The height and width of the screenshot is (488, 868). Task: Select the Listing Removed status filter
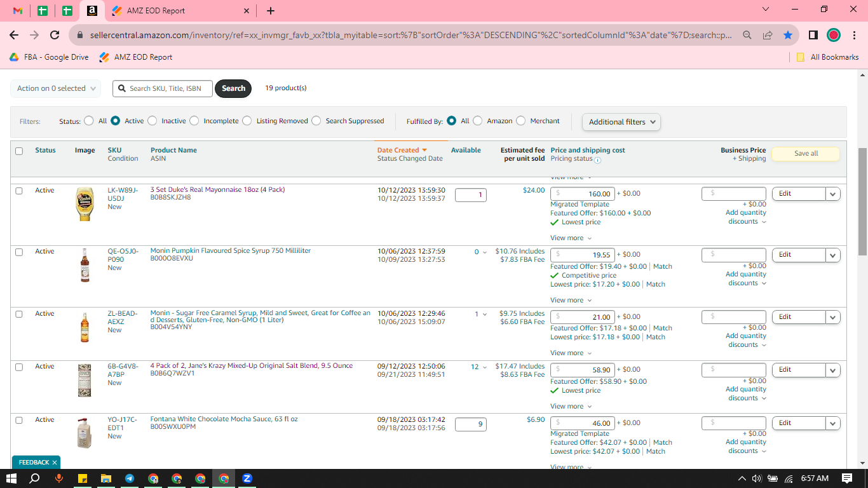point(247,121)
